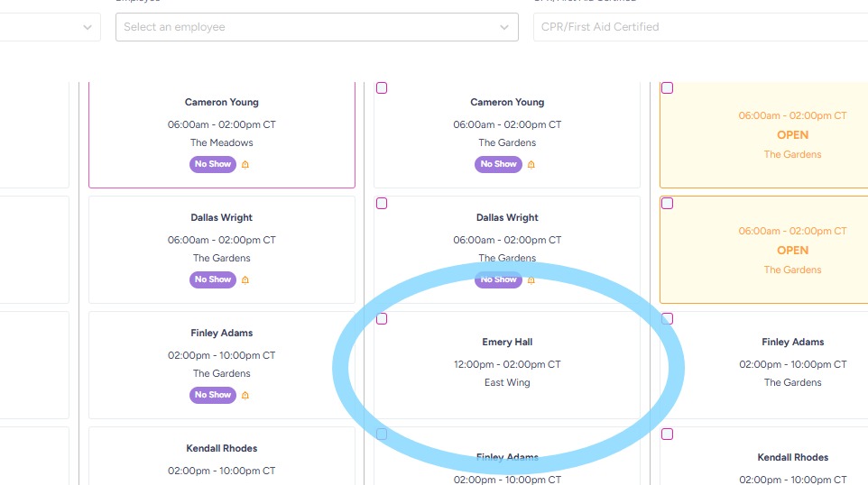Click bell beside Finley Adams No Show badge
This screenshot has width=868, height=485.
pos(245,396)
